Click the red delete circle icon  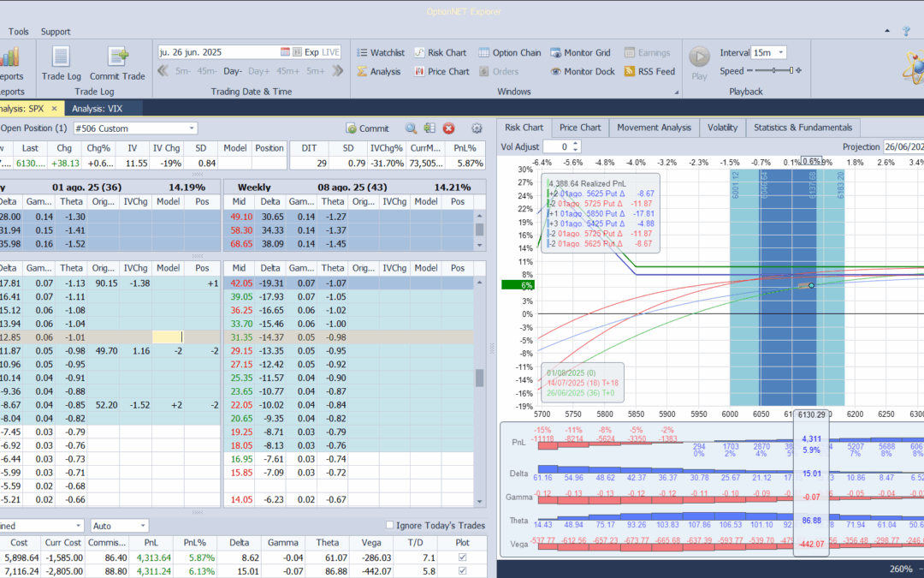[x=449, y=128]
